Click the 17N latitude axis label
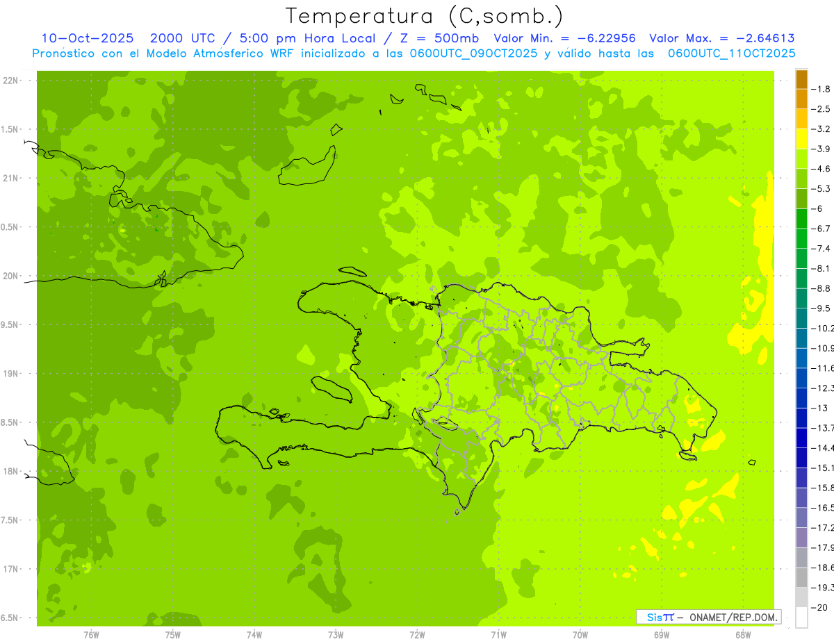This screenshot has width=834, height=644. (11, 569)
